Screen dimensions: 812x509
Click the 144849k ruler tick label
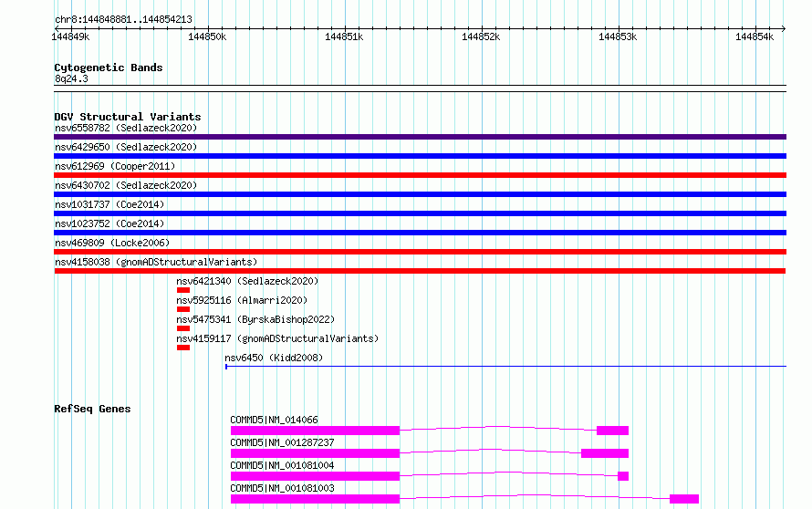click(70, 36)
